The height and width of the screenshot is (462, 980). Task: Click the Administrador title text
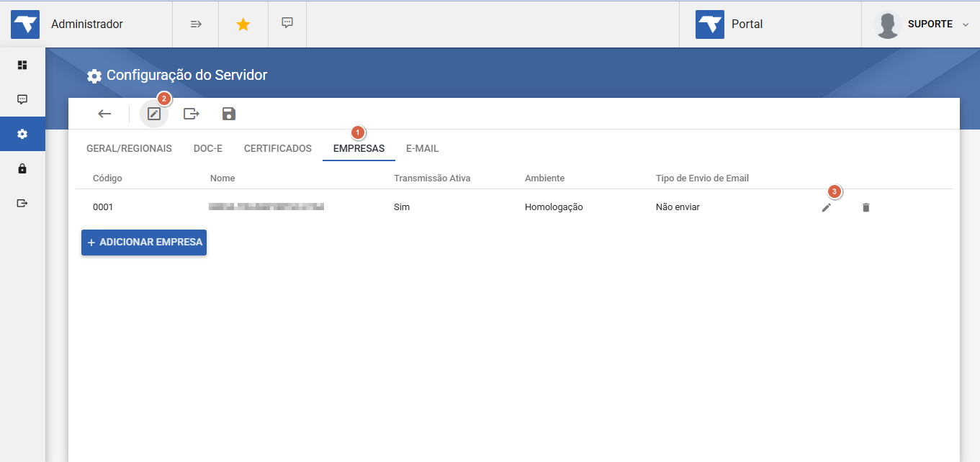(x=87, y=24)
